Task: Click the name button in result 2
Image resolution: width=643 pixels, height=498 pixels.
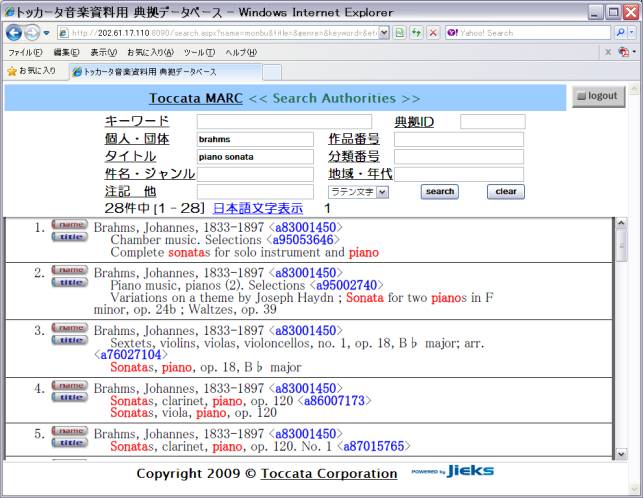Action: point(69,270)
